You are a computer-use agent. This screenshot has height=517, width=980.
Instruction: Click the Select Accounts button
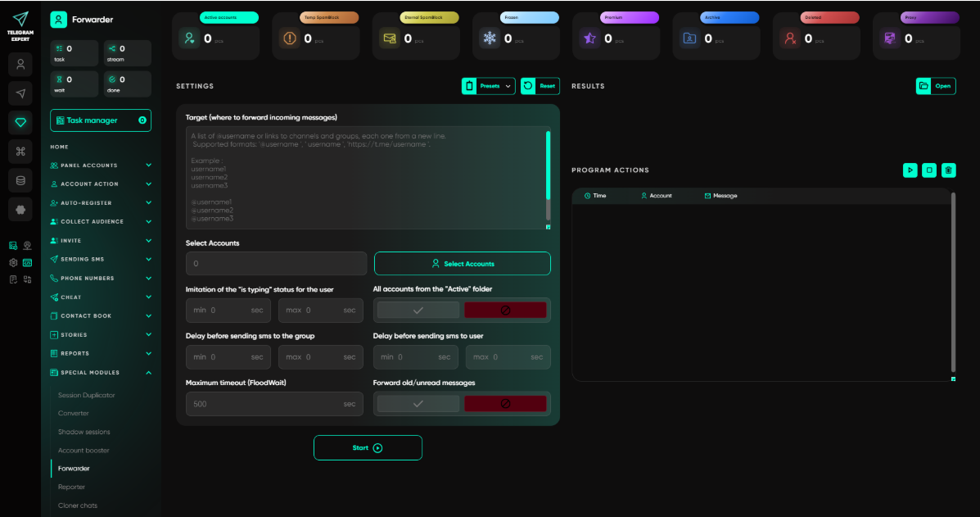[462, 264]
